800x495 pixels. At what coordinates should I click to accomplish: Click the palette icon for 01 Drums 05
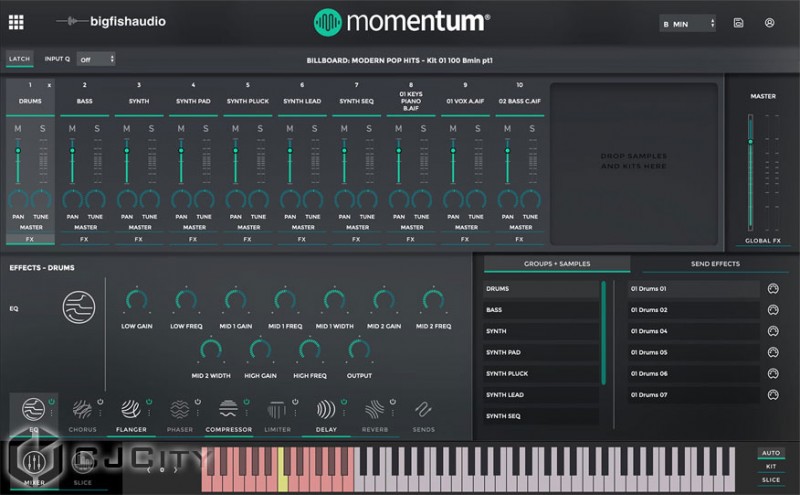tap(773, 352)
